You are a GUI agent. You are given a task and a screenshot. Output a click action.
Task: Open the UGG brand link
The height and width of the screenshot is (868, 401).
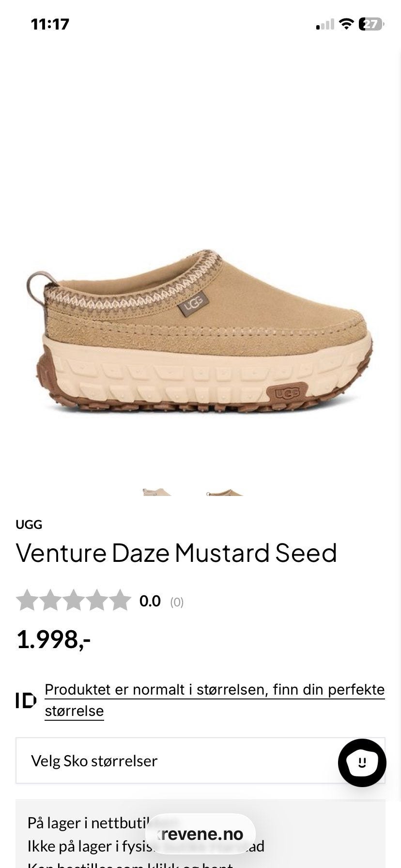click(29, 525)
